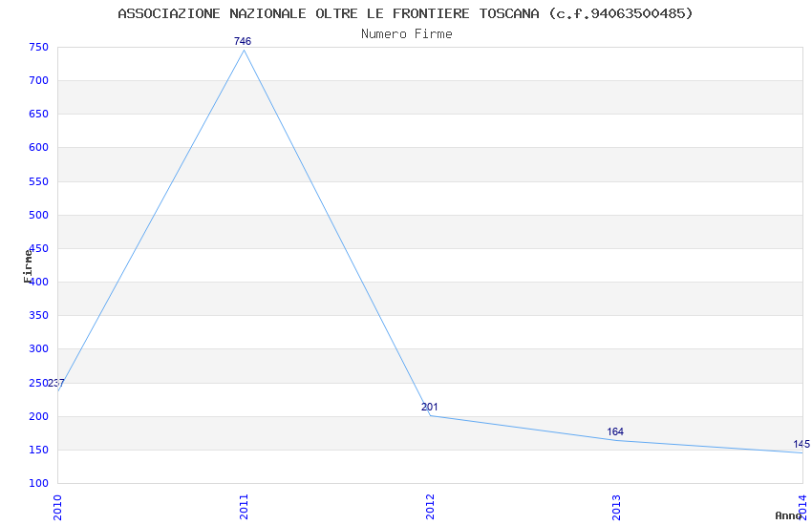Click the 750 y-axis tick label
The width and height of the screenshot is (812, 525).
[38, 47]
